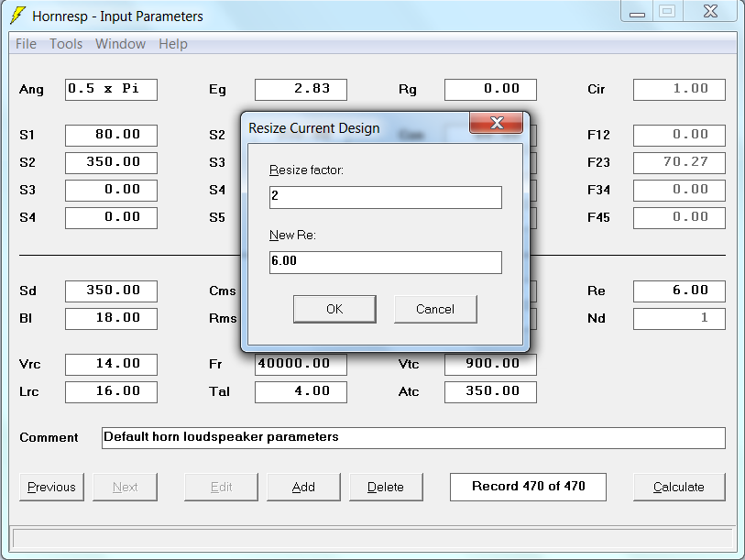Click the Vrc field showing 14.00
The height and width of the screenshot is (560, 745).
click(x=111, y=365)
